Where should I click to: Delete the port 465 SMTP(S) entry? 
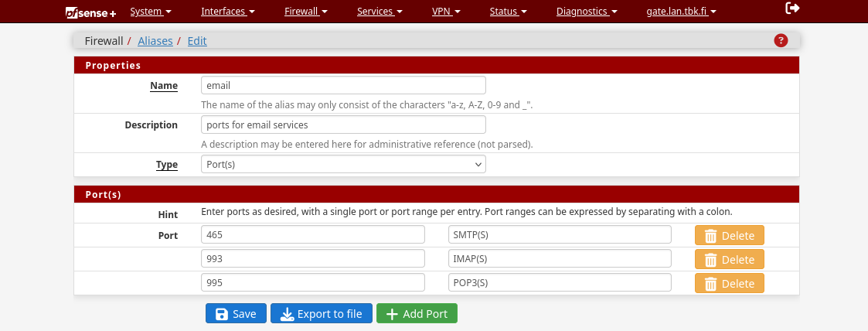click(x=730, y=235)
